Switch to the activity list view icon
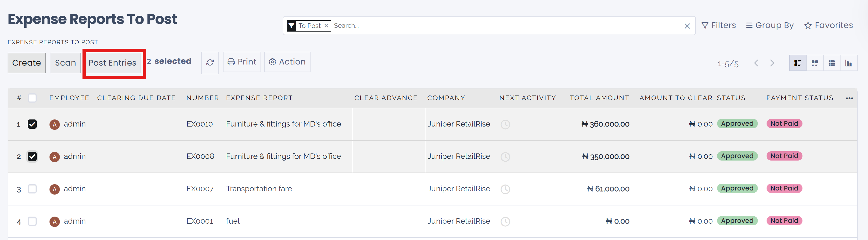Viewport: 868px width, 240px height. coord(832,63)
